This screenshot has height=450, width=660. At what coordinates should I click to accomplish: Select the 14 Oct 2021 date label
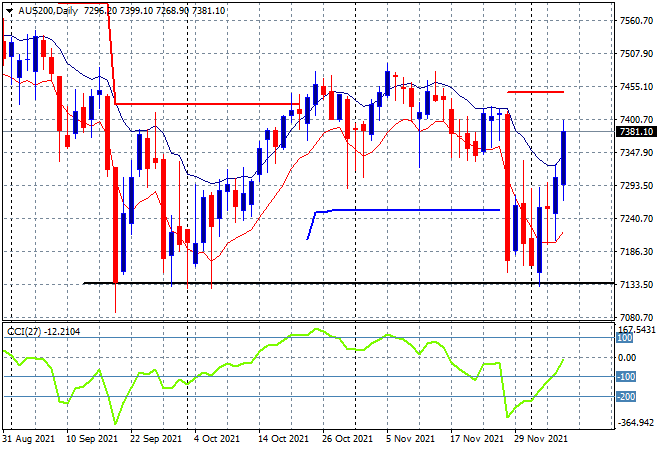[x=284, y=439]
